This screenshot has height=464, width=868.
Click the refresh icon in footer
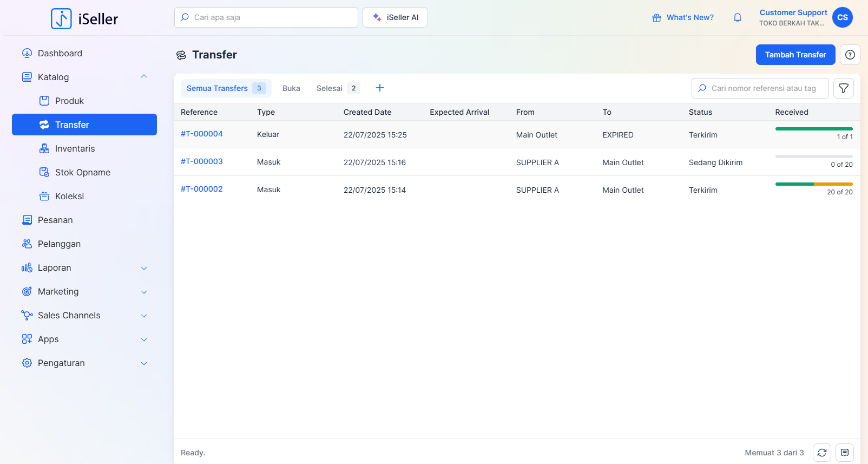[821, 453]
